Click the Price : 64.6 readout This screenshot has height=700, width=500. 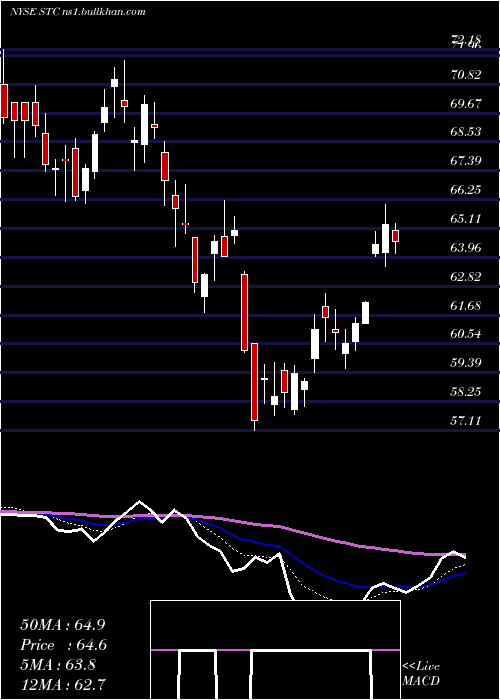(63, 645)
